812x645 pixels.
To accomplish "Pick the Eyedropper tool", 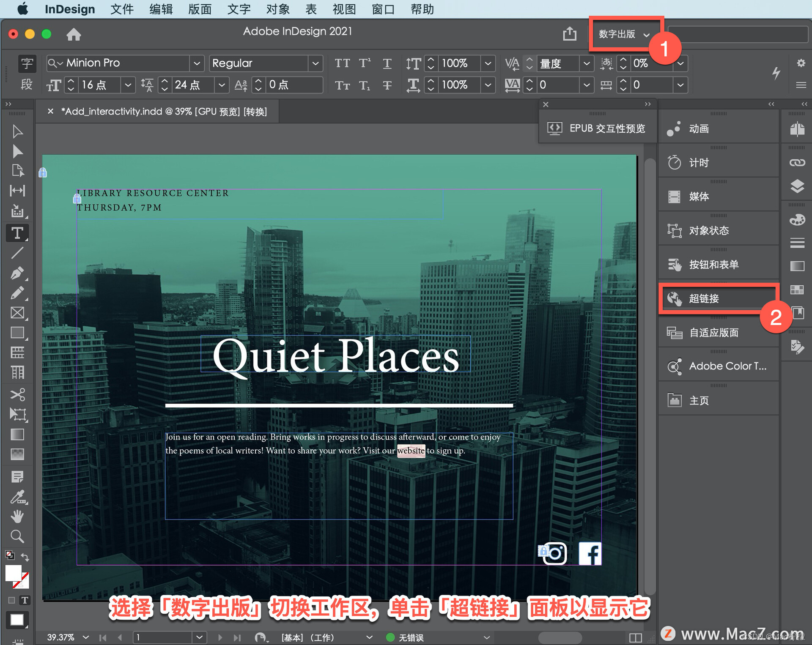I will 17,497.
